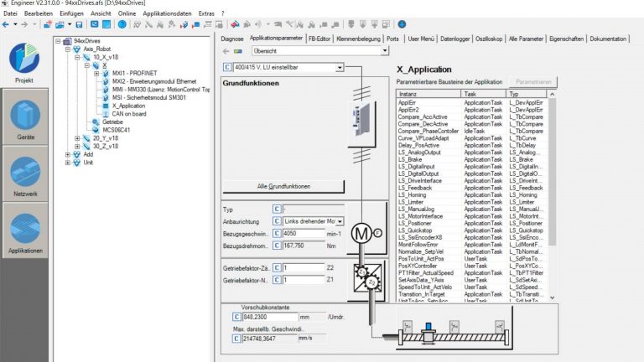Switch to the Geräte sidebar view
The image size is (644, 362).
coord(25,118)
